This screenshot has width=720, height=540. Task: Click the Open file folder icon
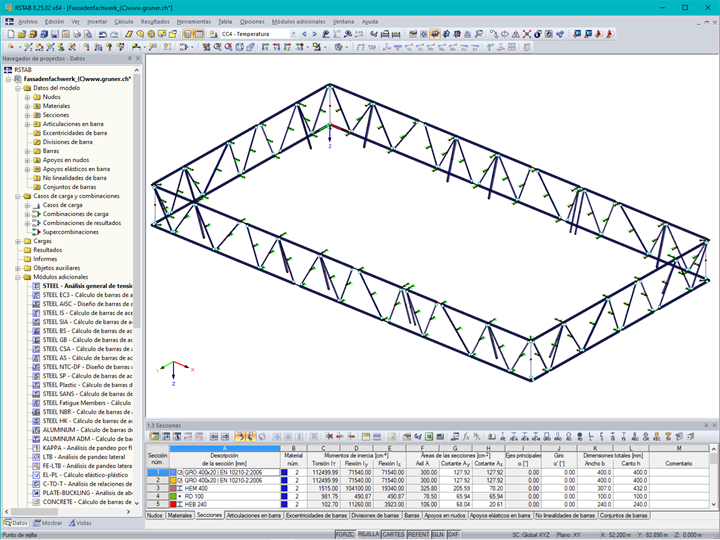[x=22, y=34]
